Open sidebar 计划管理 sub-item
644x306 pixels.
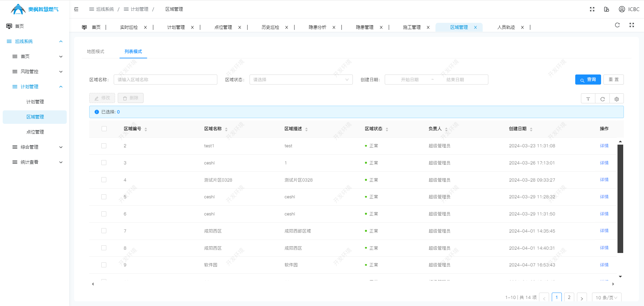tap(35, 102)
